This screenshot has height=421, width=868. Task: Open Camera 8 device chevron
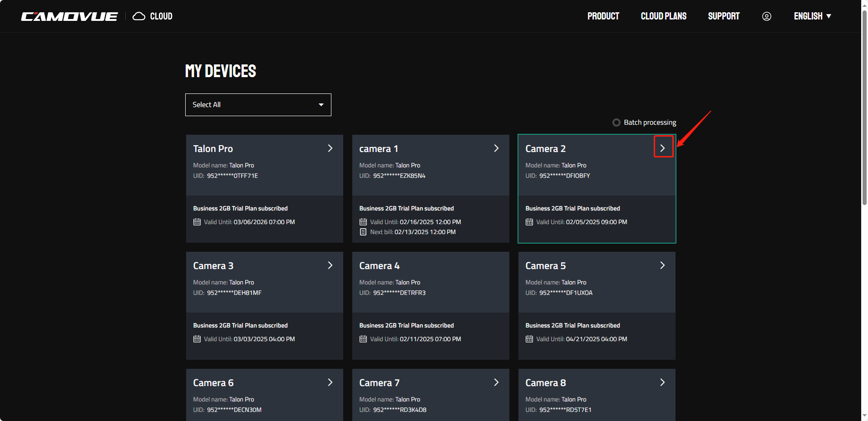662,382
